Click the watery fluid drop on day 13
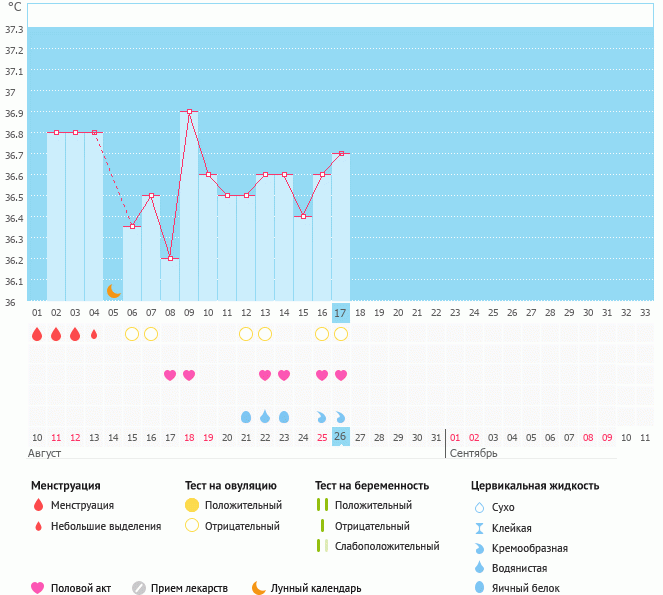 pyautogui.click(x=265, y=416)
